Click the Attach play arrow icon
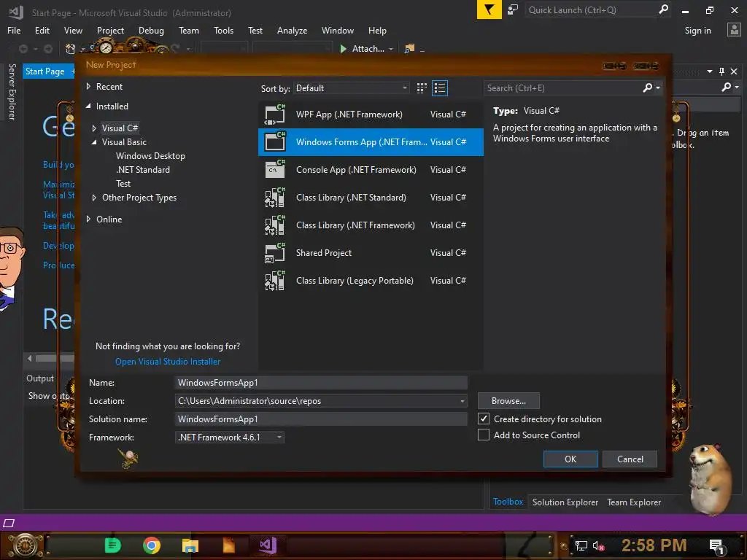 [343, 49]
